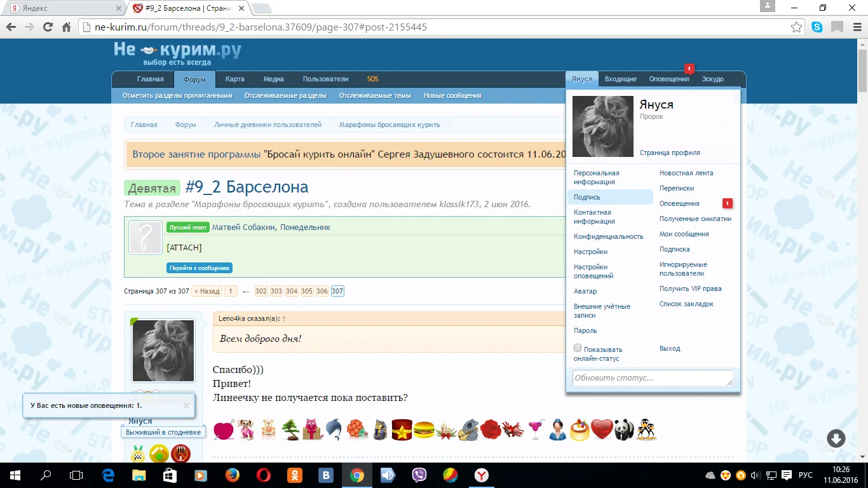Open Microsoft Edge from the taskbar
868x488 pixels.
[x=109, y=475]
